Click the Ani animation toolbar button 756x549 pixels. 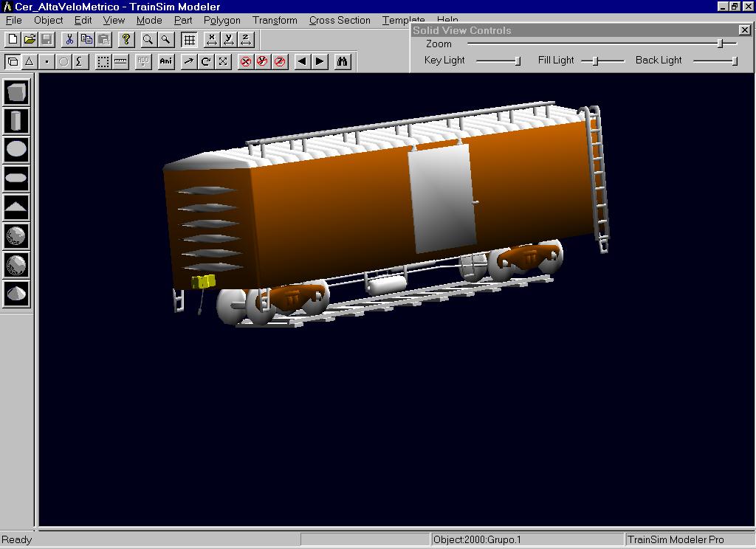(x=166, y=62)
